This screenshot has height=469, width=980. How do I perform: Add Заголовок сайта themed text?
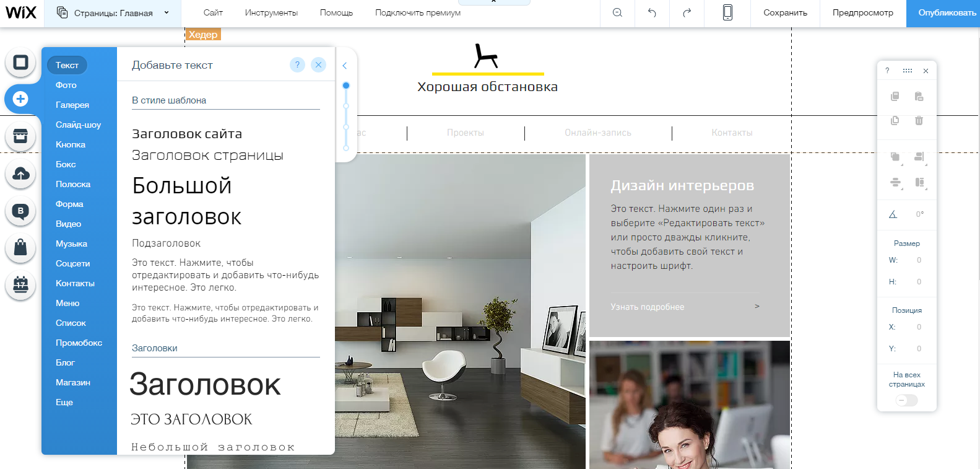187,134
